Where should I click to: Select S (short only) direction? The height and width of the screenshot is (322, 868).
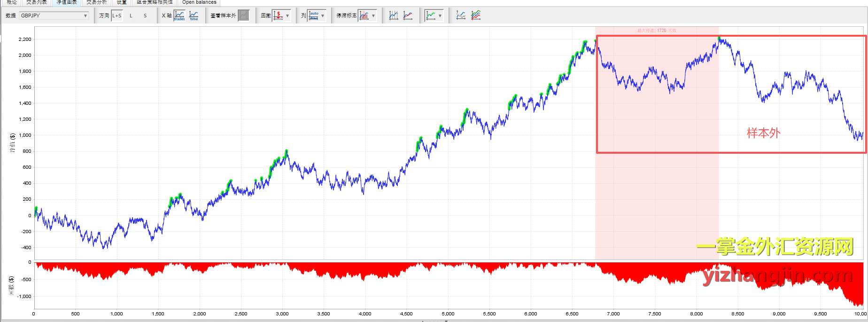pos(145,16)
